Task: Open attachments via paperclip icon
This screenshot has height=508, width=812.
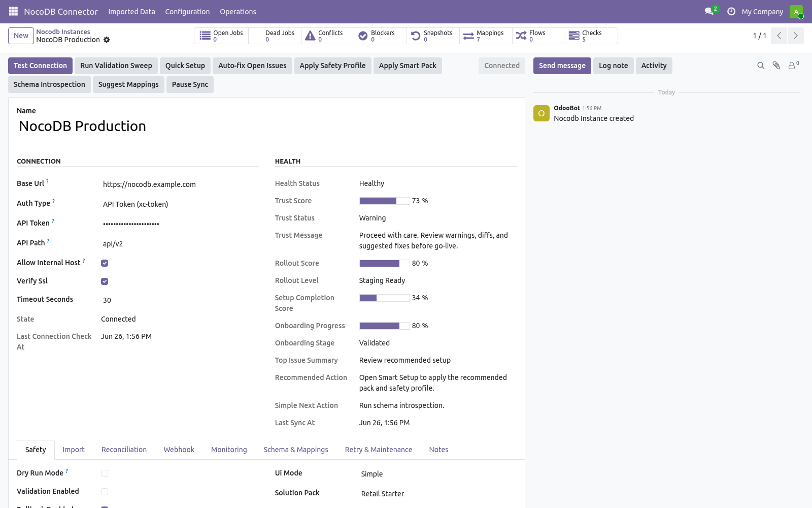Action: pos(776,66)
